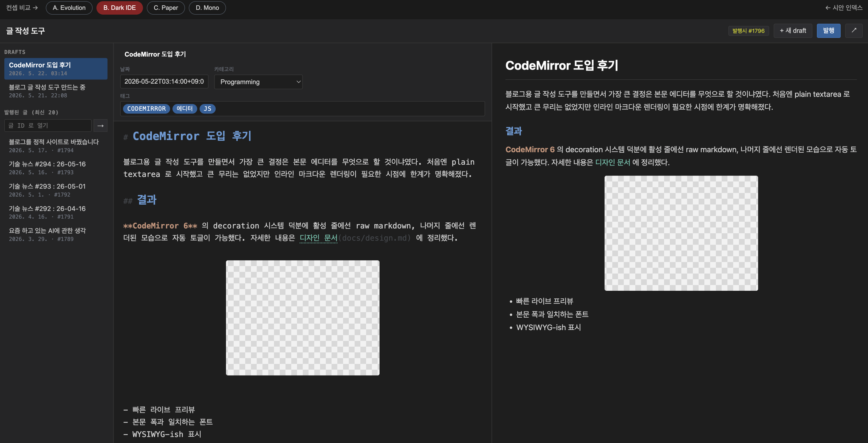The width and height of the screenshot is (868, 443).
Task: Click the arrow button beside the ID field
Action: pos(100,125)
